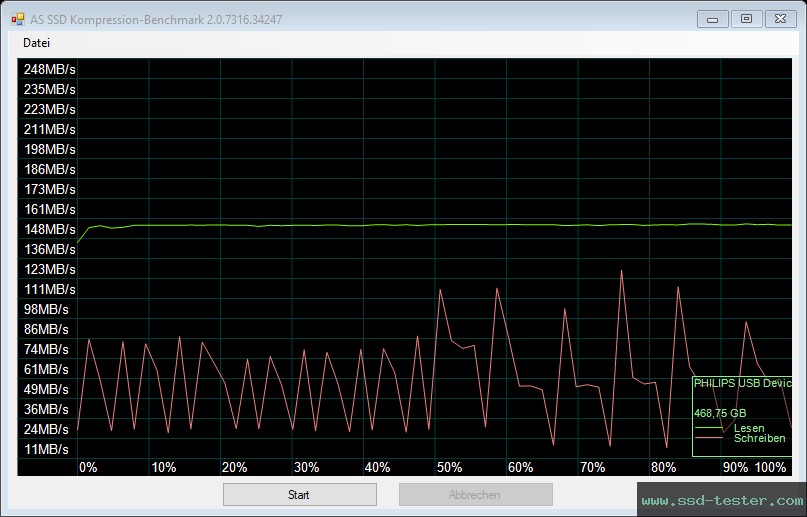
Task: Click the 74MB/s axis label
Action: pos(46,349)
